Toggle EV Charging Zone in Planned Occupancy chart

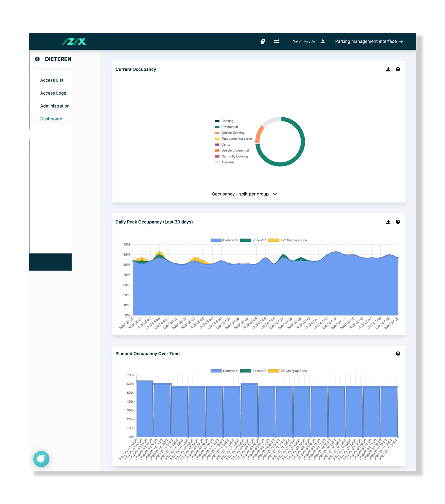pos(287,371)
